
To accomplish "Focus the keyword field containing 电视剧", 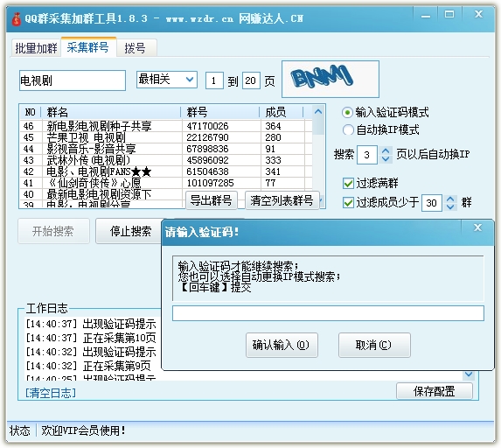I will [73, 80].
